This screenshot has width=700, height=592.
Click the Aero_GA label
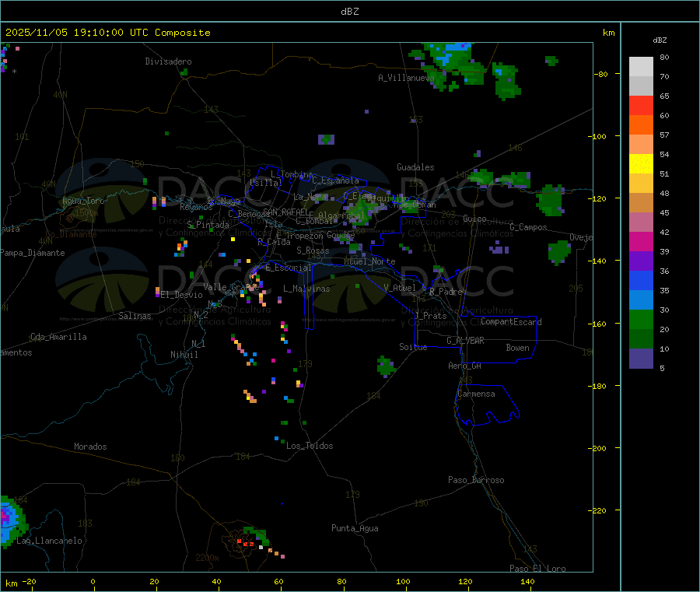click(x=464, y=366)
